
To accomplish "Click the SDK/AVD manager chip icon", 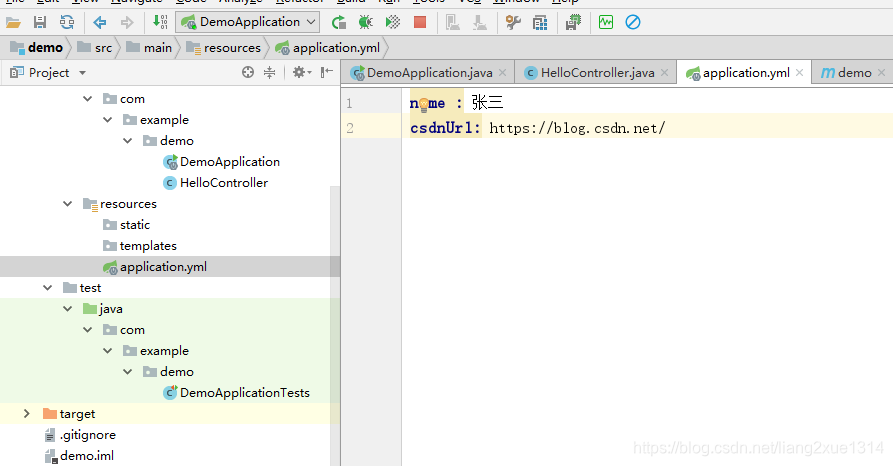I will 573,23.
